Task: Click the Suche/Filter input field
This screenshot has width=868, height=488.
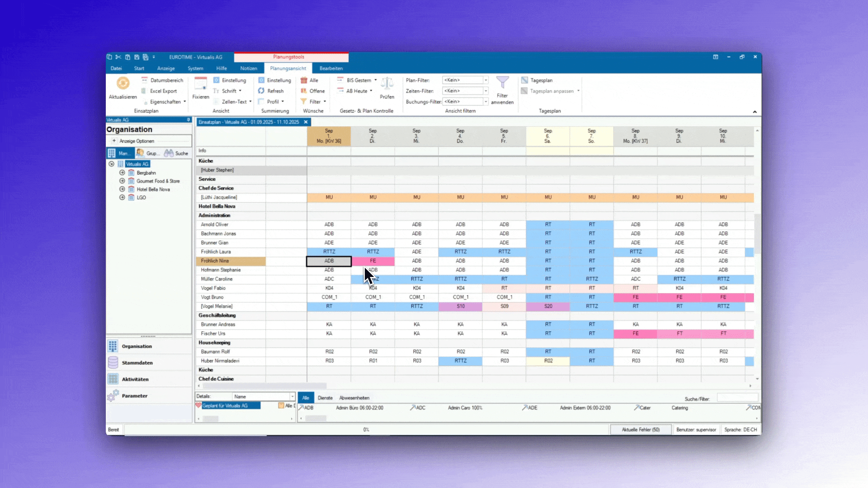Action: pyautogui.click(x=737, y=398)
